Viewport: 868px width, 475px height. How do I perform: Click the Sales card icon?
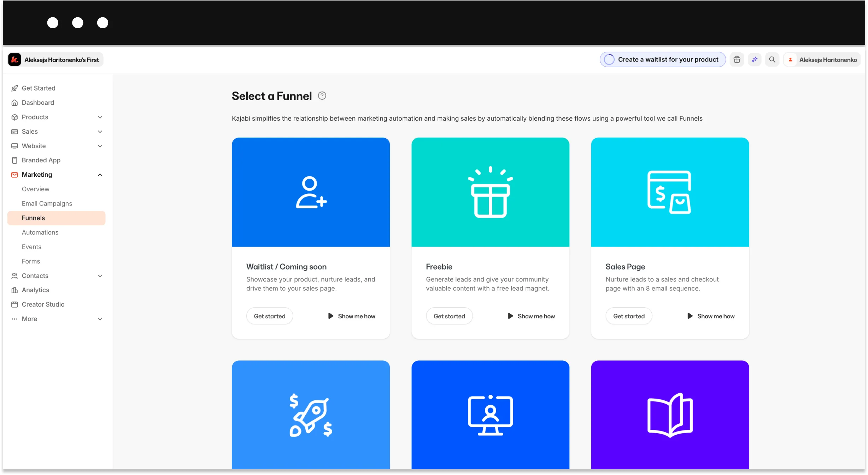(x=14, y=132)
